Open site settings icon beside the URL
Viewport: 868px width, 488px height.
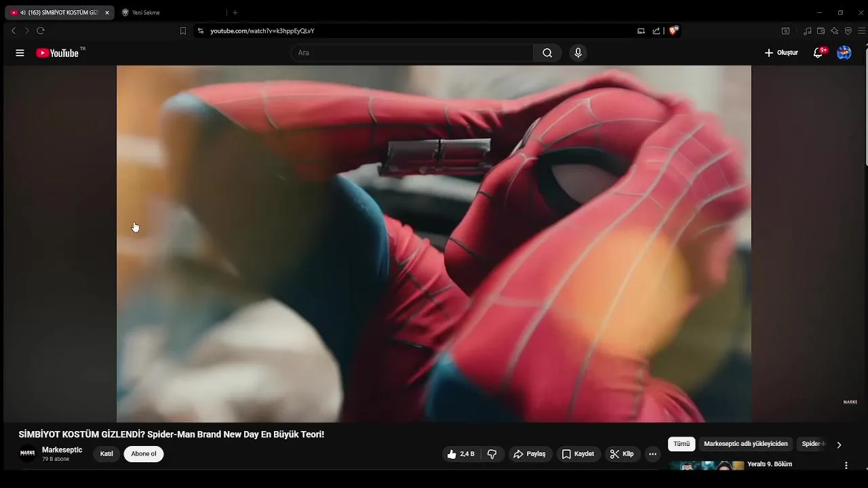pyautogui.click(x=201, y=31)
